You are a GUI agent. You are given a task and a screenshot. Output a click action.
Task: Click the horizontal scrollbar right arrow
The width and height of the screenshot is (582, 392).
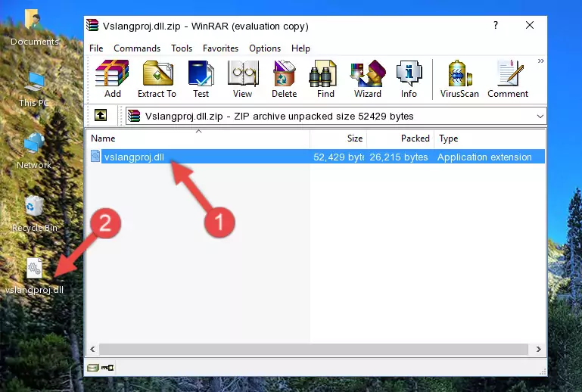539,349
